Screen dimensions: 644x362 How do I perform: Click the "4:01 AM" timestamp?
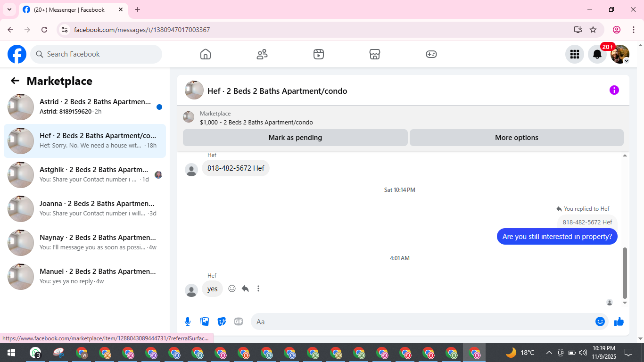pyautogui.click(x=400, y=258)
